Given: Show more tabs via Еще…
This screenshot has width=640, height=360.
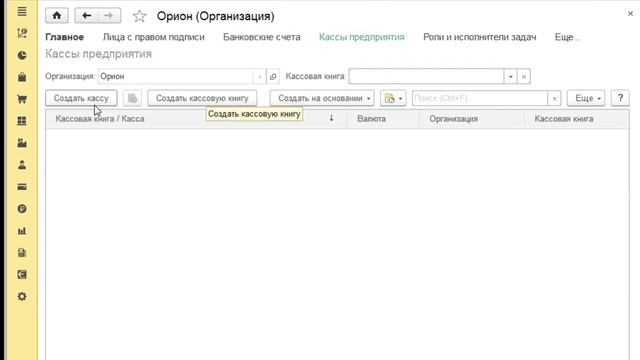Looking at the screenshot, I should tap(567, 37).
